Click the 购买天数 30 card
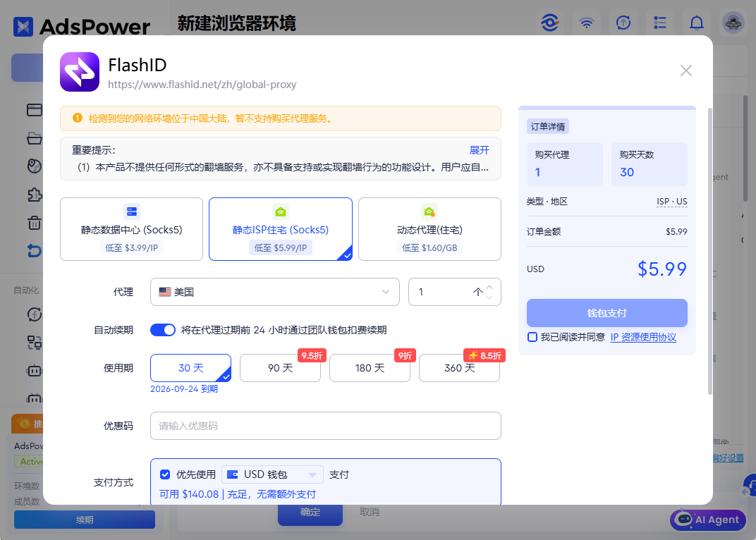Screen dimensions: 756x540 point(650,164)
